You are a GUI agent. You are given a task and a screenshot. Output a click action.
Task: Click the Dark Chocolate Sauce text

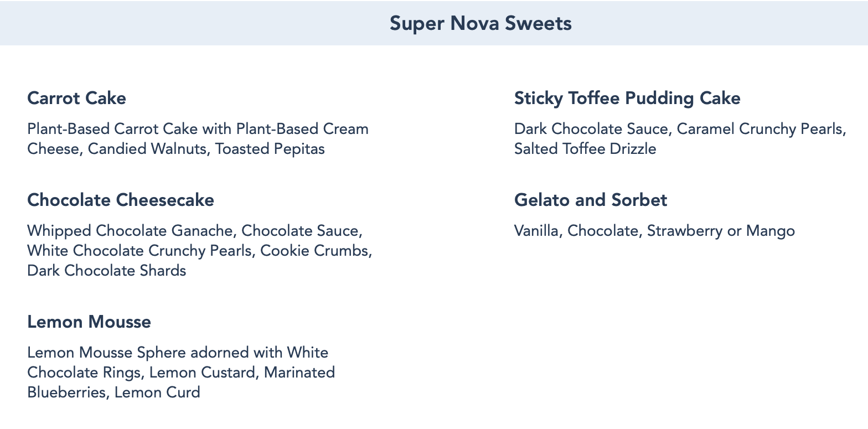coord(592,129)
